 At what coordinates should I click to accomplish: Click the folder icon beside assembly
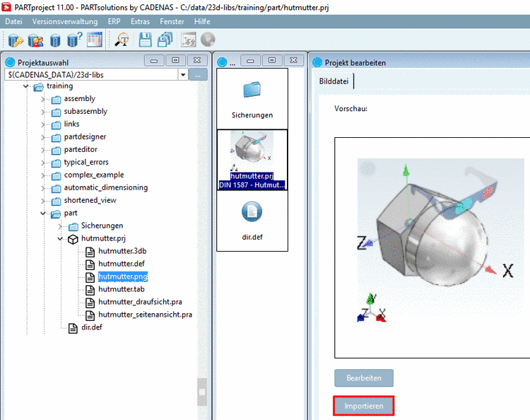click(56, 100)
